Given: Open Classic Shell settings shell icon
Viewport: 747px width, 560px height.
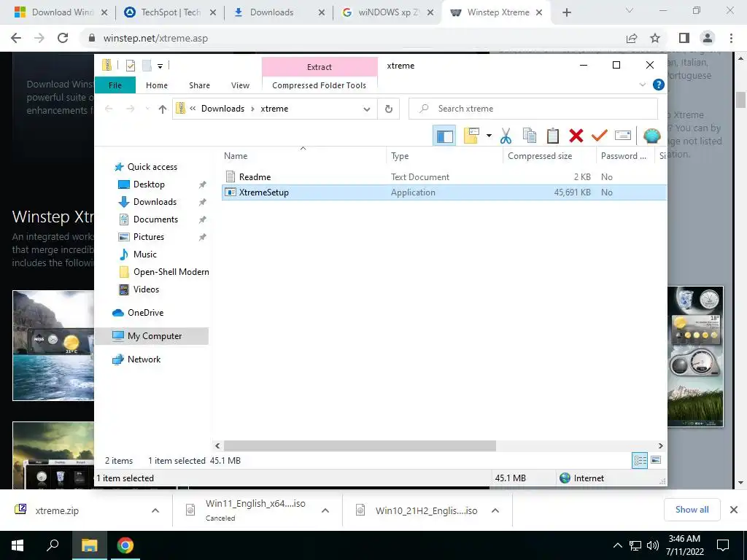Looking at the screenshot, I should 651,136.
